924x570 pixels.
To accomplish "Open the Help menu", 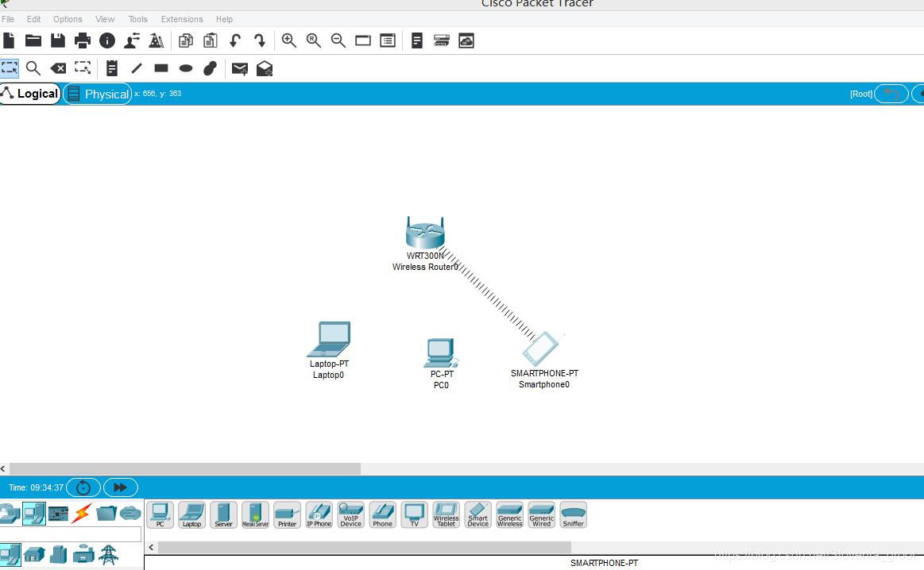I will [224, 19].
